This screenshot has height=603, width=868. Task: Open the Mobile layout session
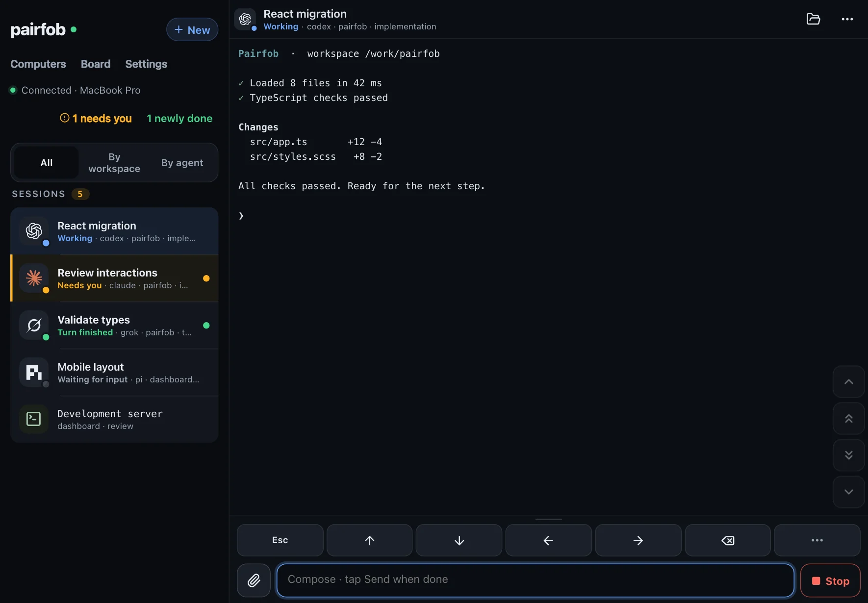click(x=114, y=373)
